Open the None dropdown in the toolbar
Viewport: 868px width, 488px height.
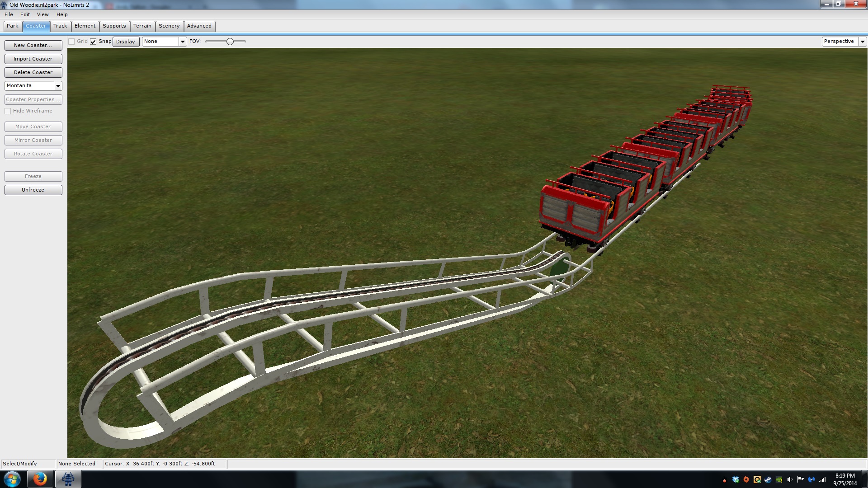tap(182, 42)
